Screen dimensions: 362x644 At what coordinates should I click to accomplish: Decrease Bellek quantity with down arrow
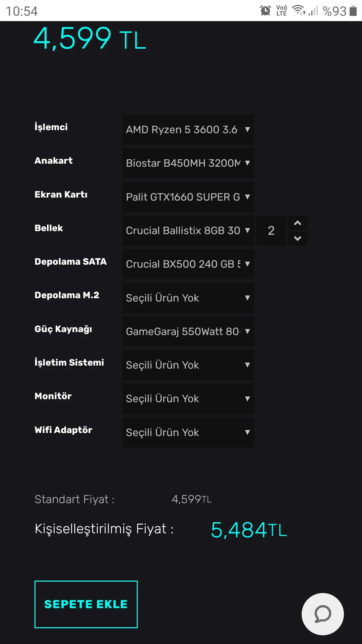pos(298,238)
